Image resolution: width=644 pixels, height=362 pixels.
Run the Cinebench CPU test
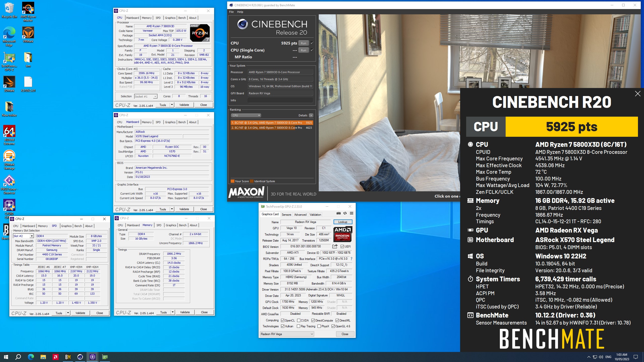[x=303, y=43]
